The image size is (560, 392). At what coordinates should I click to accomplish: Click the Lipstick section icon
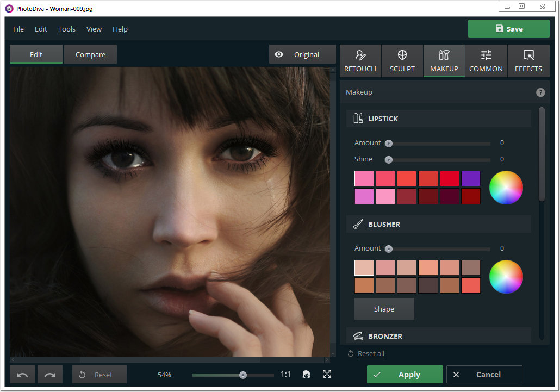tap(358, 118)
